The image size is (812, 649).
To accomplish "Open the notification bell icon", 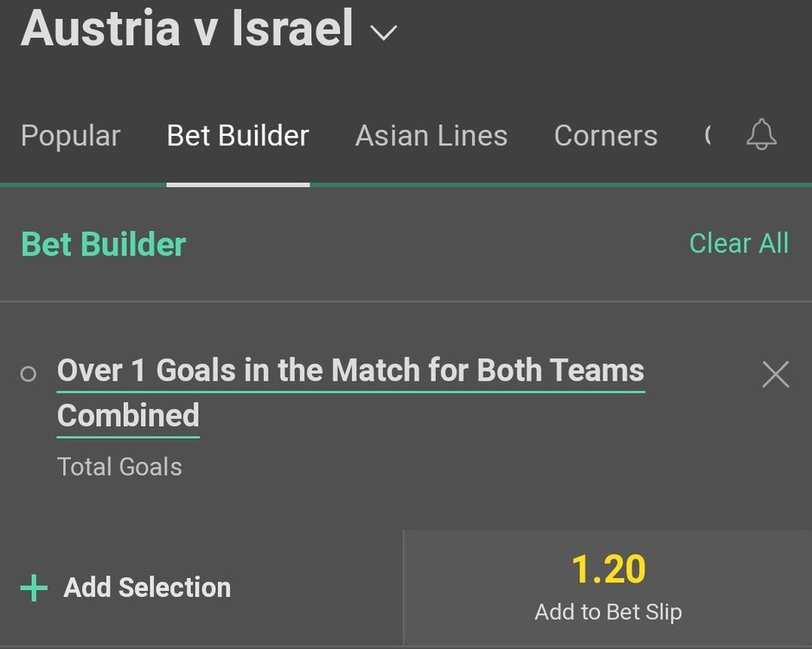I will 761,134.
